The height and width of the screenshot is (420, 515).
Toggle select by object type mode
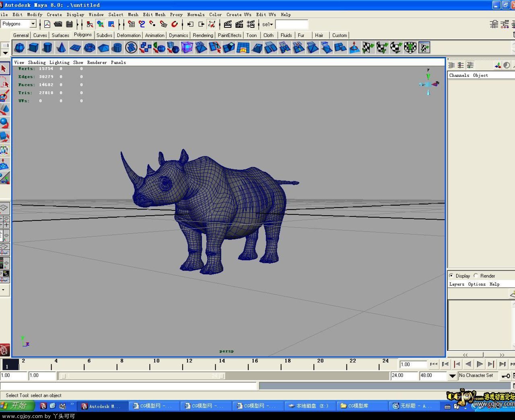[100, 24]
